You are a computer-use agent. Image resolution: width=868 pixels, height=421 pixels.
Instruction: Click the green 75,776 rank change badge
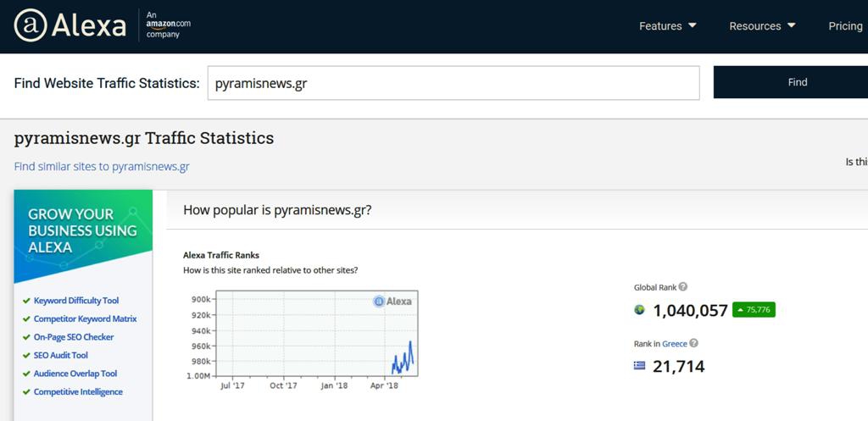pyautogui.click(x=754, y=310)
